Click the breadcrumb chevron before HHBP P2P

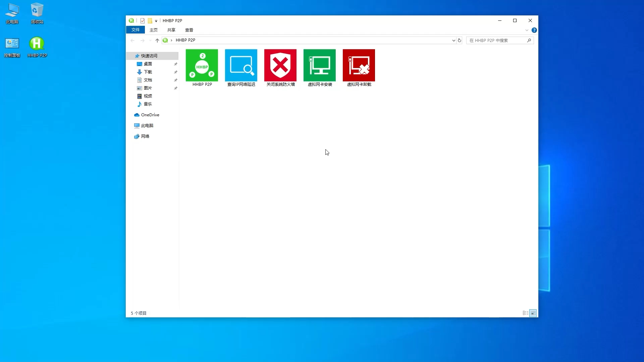point(171,40)
